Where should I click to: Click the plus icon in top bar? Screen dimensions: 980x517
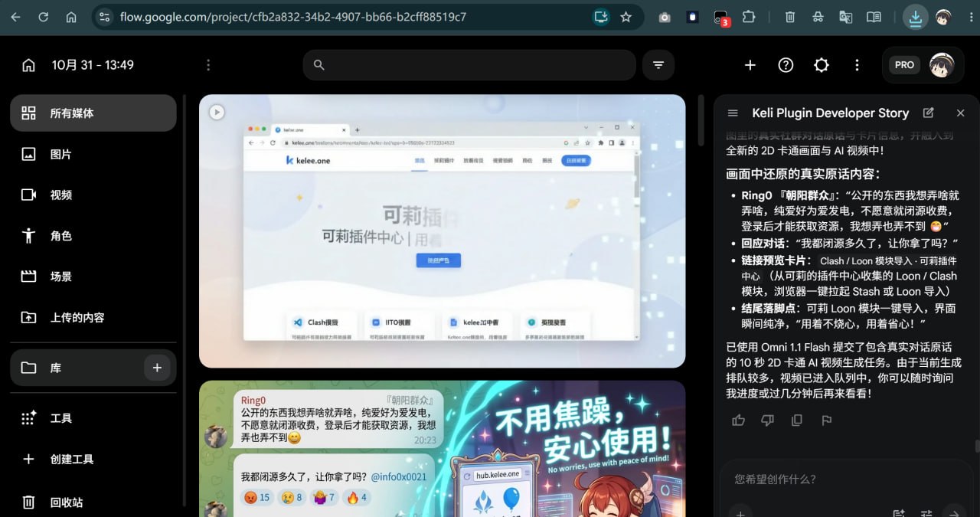pyautogui.click(x=750, y=65)
